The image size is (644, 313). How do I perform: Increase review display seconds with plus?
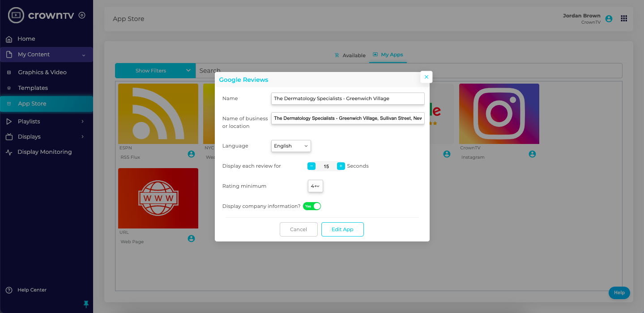coord(341,166)
